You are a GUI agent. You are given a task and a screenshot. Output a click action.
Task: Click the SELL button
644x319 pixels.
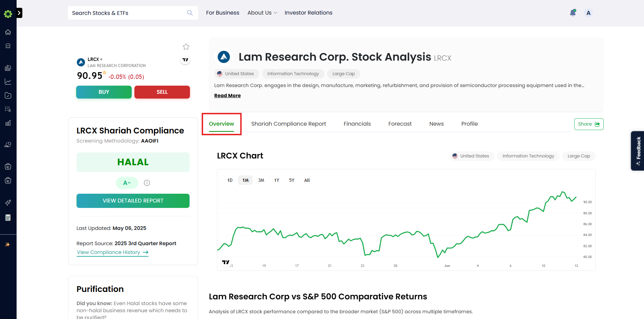(x=162, y=92)
